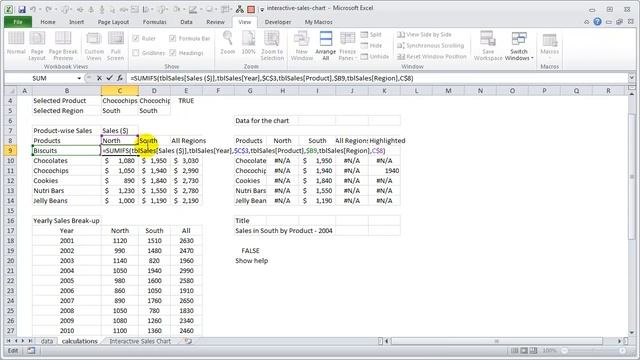
Task: Open the Freeze Panes dropdown
Action: point(348,46)
